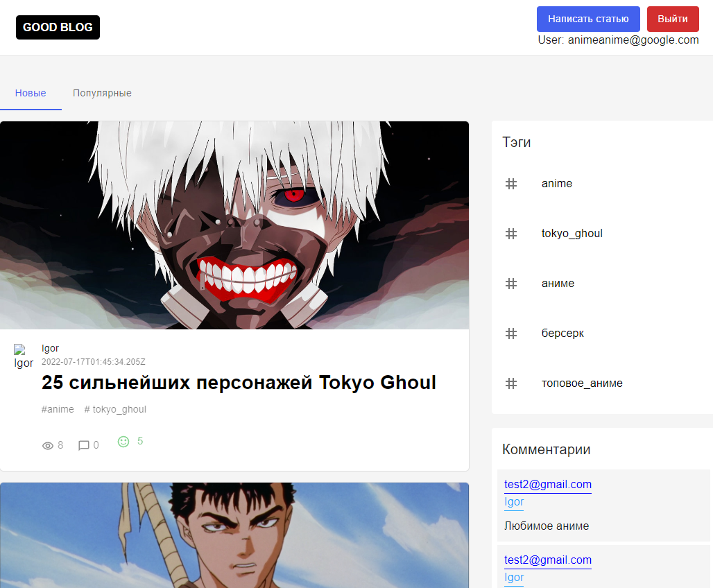Screen dimensions: 713x588
Task: Open the #anime tag under the article title
Action: [x=58, y=409]
